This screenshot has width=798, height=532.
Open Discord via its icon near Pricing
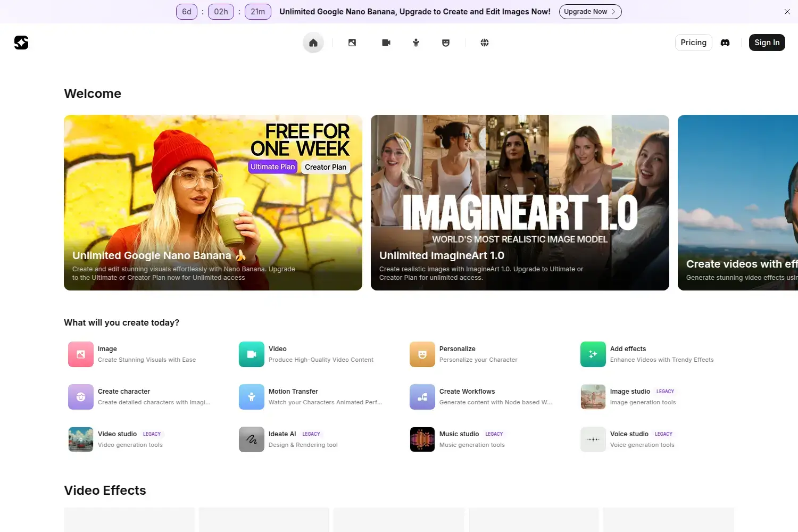pos(725,43)
